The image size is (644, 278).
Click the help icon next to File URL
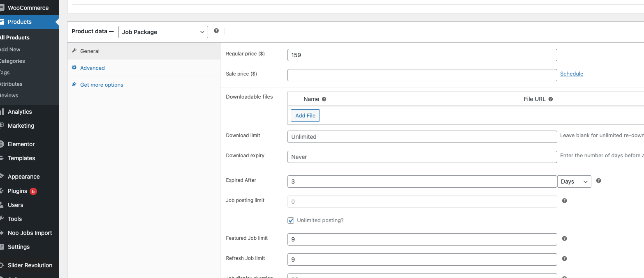[x=551, y=99]
